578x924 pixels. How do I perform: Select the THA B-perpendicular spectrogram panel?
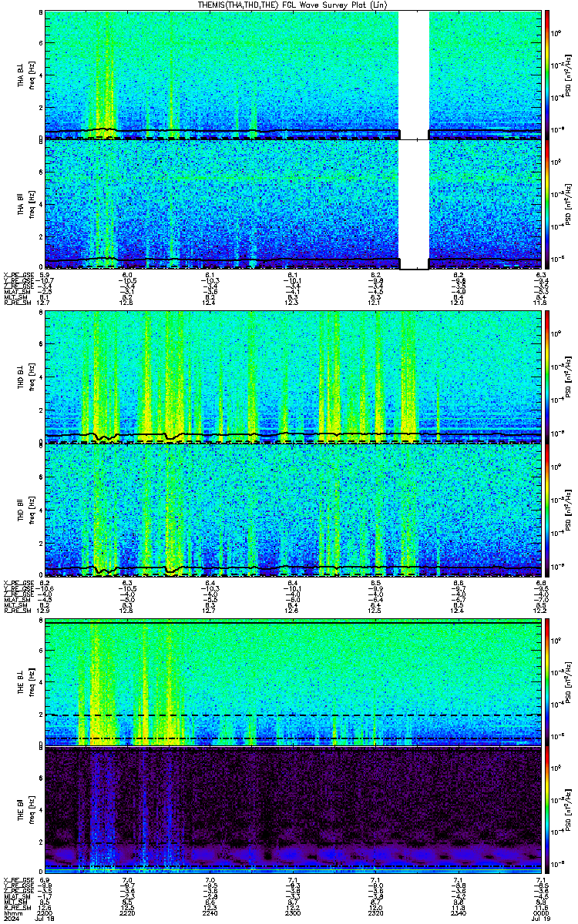point(293,74)
